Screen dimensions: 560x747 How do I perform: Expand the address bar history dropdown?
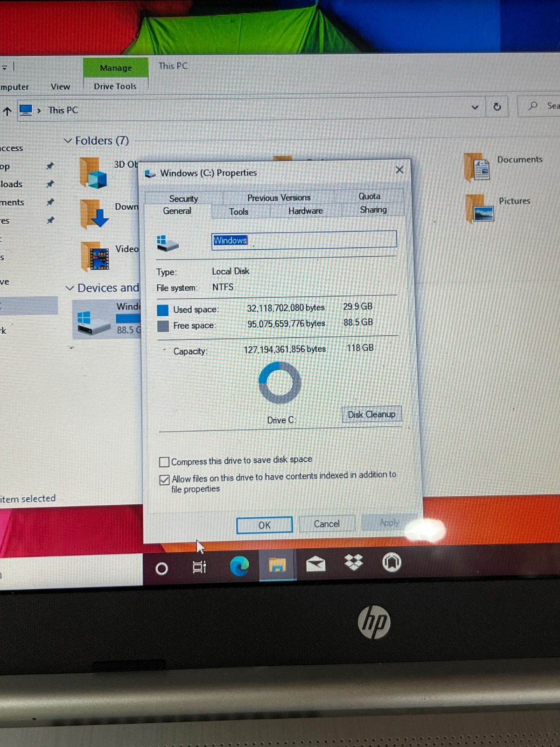[475, 107]
